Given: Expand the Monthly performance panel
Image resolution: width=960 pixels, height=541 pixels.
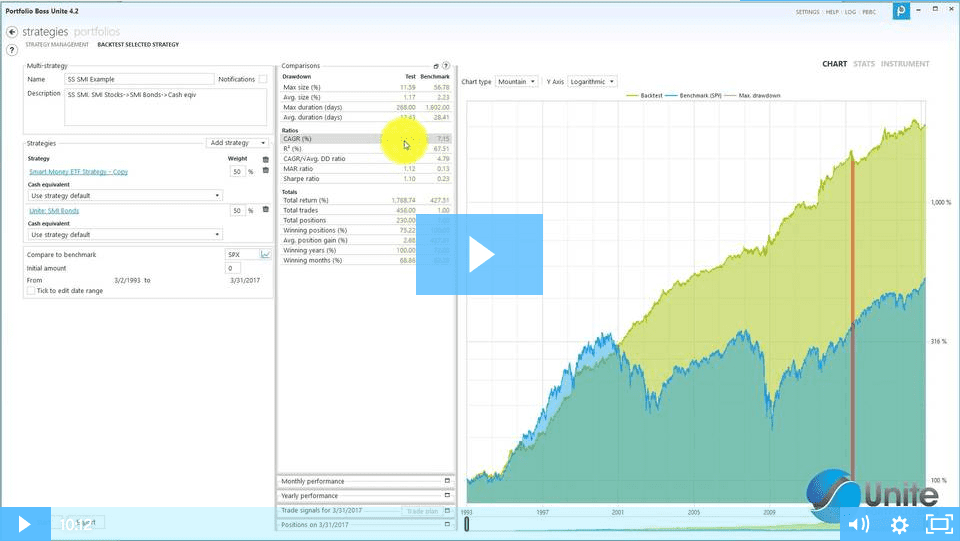Looking at the screenshot, I should point(447,481).
